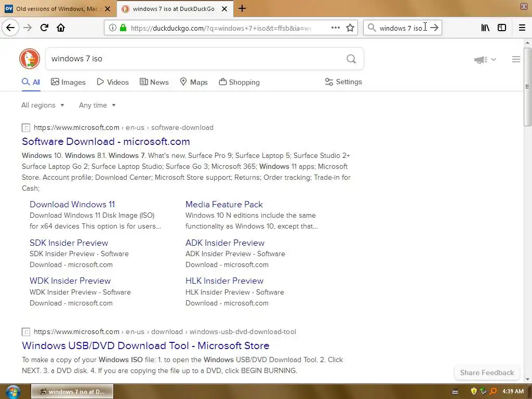
Task: Switch to News results
Action: 154,82
